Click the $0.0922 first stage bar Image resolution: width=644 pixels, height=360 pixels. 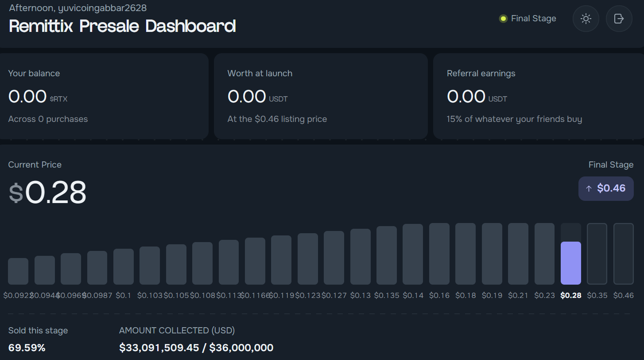(18, 271)
